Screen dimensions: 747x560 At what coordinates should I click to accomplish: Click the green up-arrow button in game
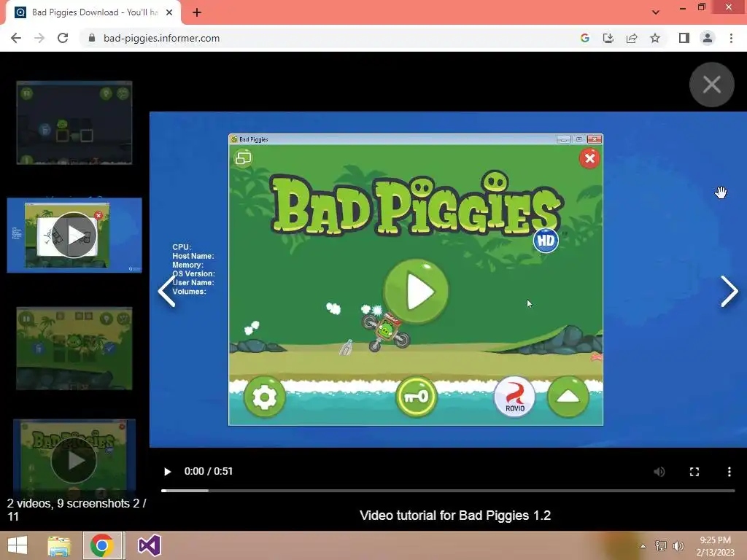click(568, 397)
